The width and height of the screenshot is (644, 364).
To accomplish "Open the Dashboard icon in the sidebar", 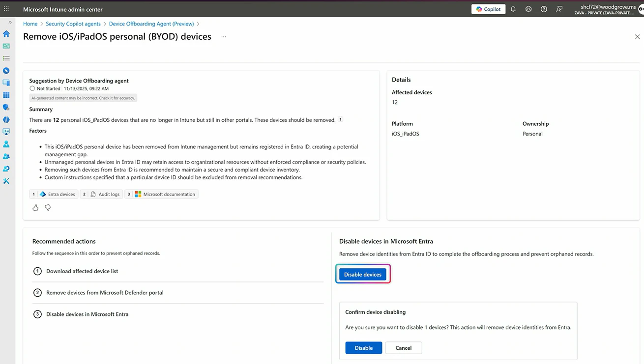I will (6, 46).
